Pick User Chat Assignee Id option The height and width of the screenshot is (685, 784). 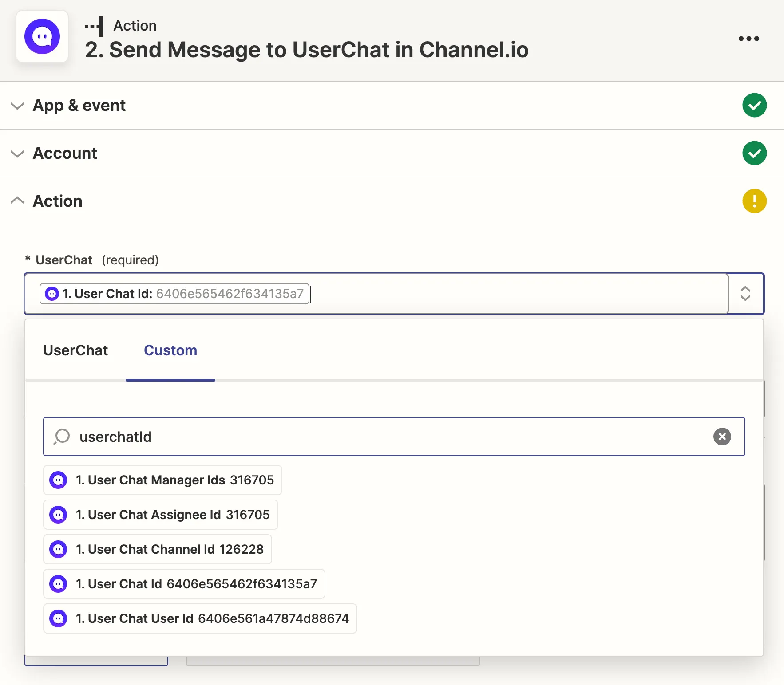pos(160,515)
